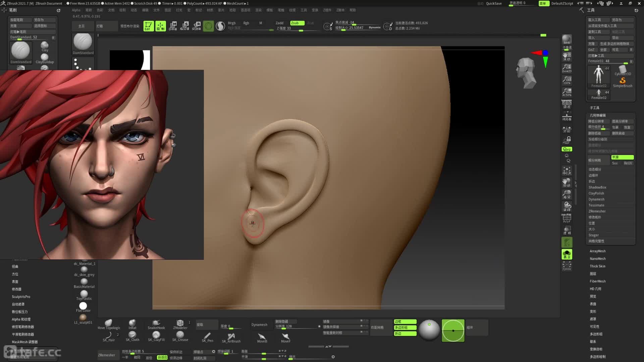
Task: Click the 中心点 frame icon
Action: [x=567, y=170]
